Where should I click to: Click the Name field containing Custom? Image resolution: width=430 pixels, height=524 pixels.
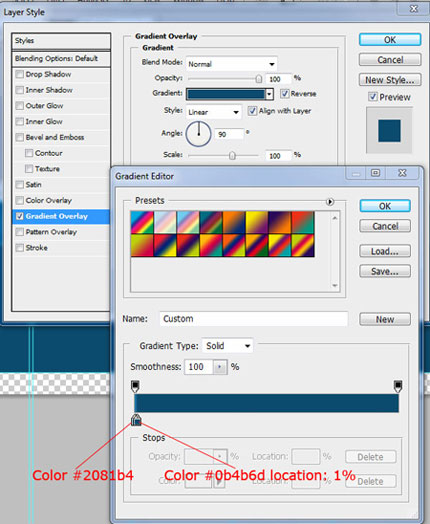point(254,319)
